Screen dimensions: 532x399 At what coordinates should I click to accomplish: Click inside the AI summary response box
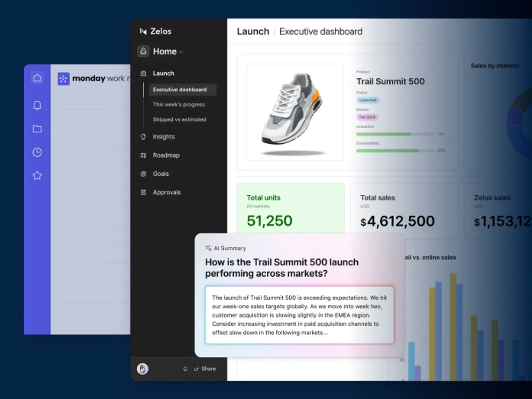300,315
